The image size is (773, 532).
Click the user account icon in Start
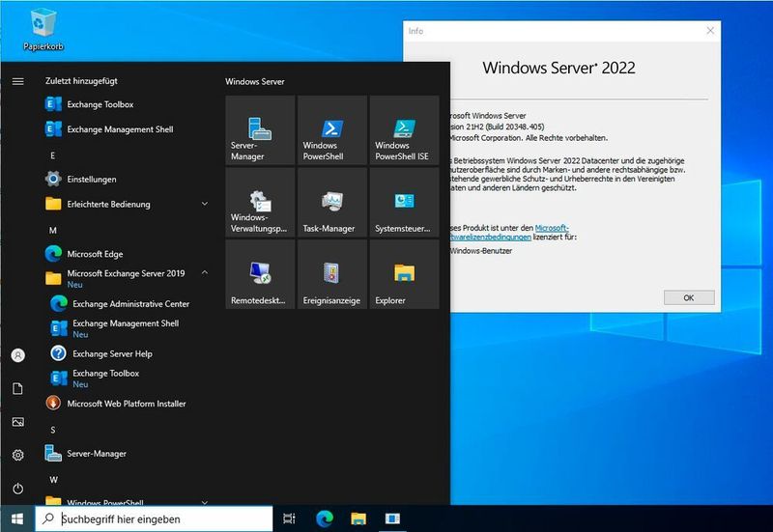click(x=17, y=355)
